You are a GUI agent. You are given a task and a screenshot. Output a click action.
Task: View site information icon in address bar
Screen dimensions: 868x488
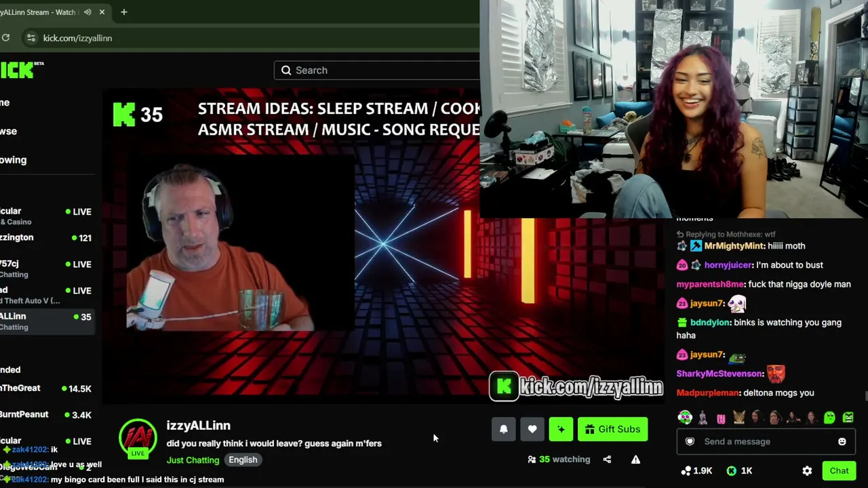(x=31, y=38)
